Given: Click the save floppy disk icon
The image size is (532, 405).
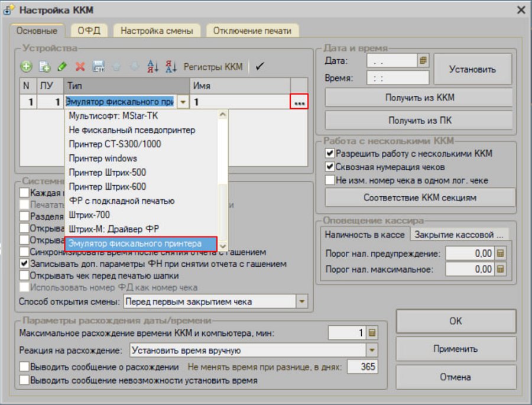Looking at the screenshot, I should coord(98,67).
